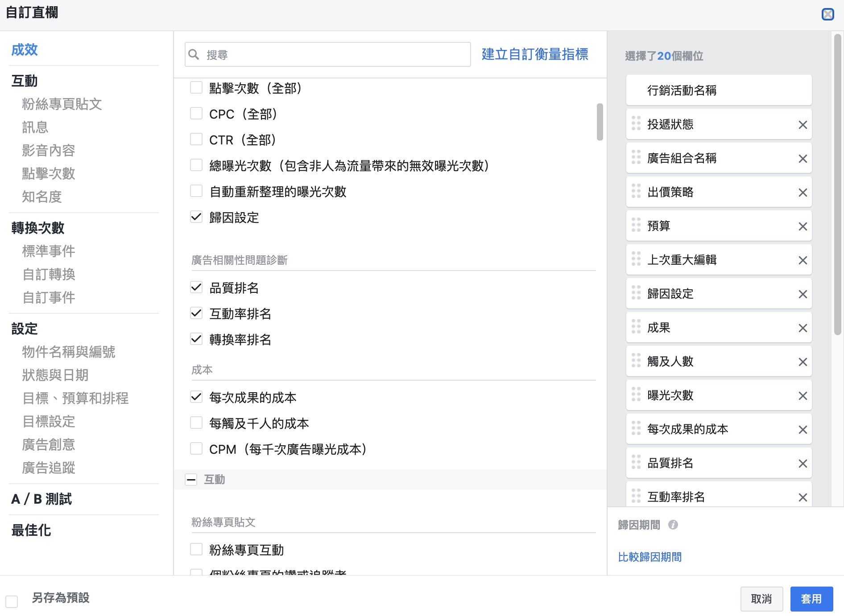Open the 設定 category in sidebar
The width and height of the screenshot is (844, 616).
click(x=25, y=329)
